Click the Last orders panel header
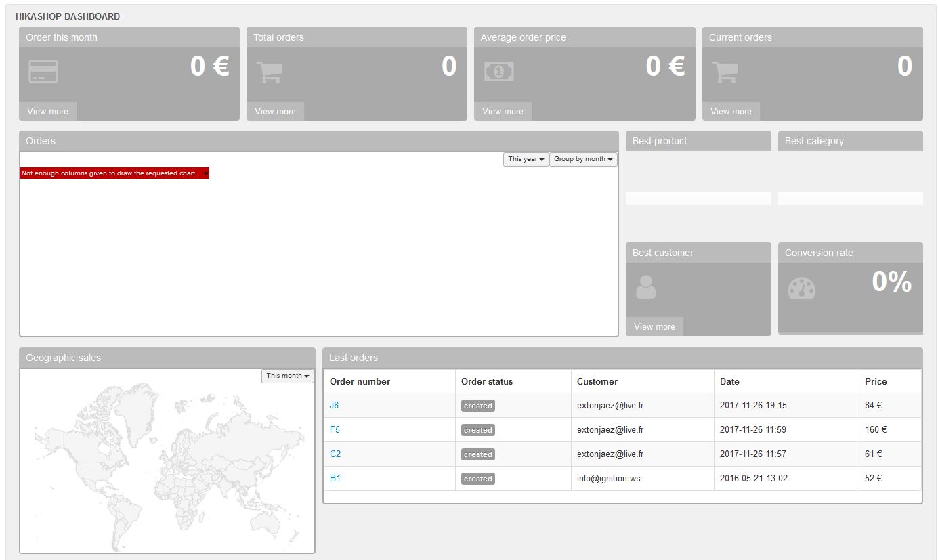 pos(622,358)
